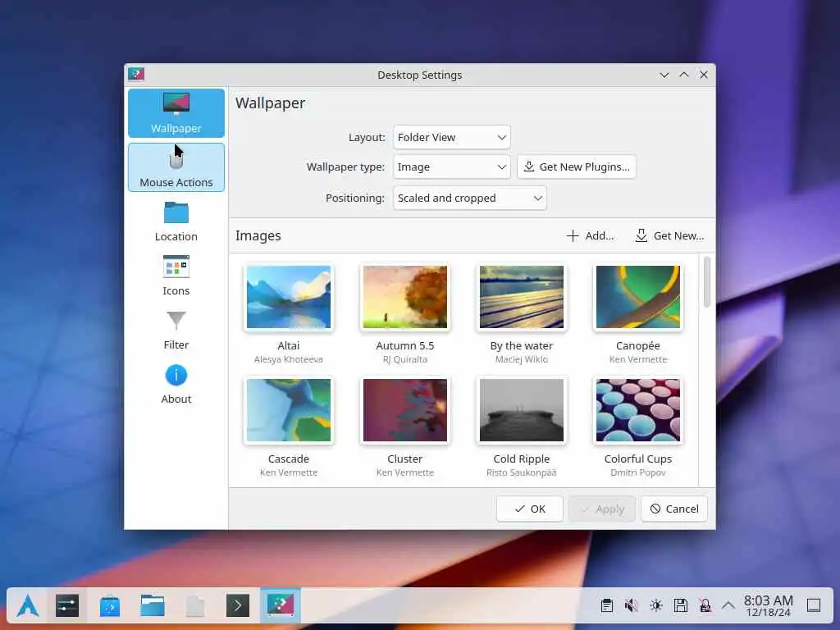The height and width of the screenshot is (630, 840).
Task: Click the muted volume tray icon
Action: 631,606
